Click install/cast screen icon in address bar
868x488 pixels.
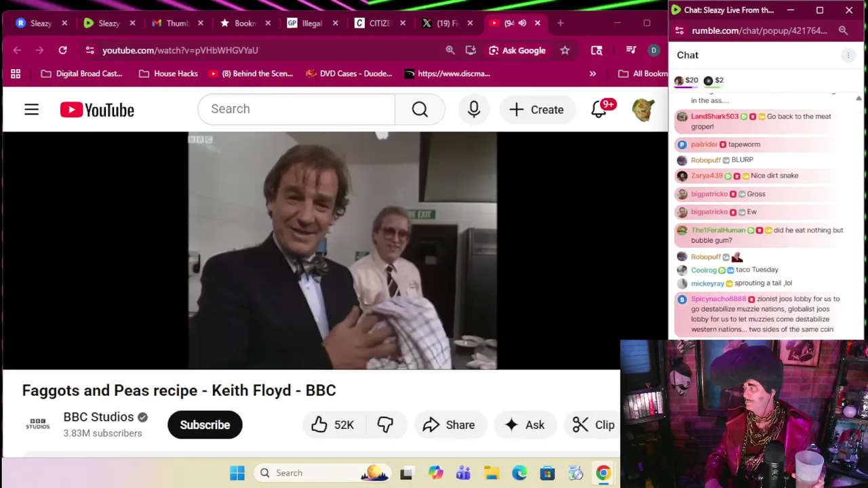471,50
